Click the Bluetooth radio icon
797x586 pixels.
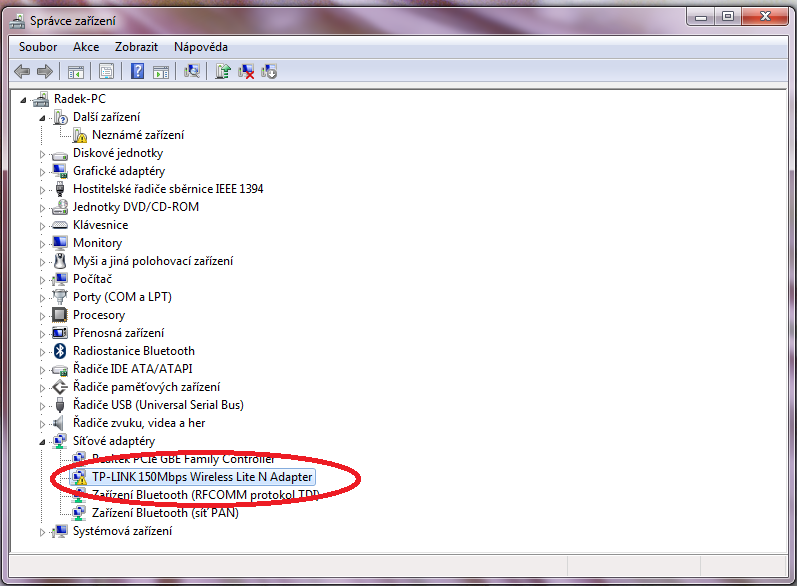pyautogui.click(x=60, y=351)
